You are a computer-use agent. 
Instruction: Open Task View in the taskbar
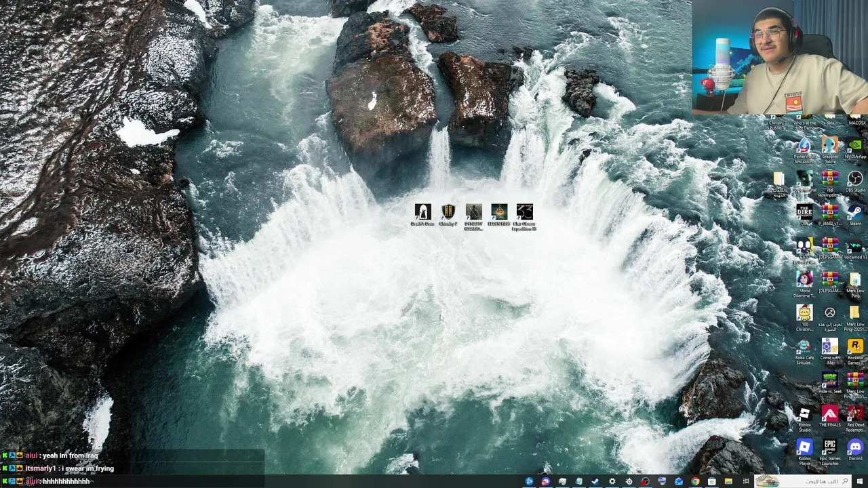pos(746,481)
